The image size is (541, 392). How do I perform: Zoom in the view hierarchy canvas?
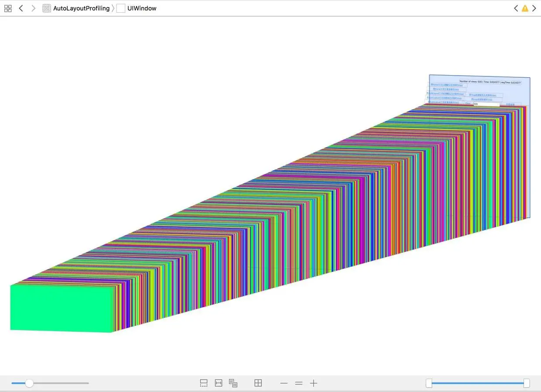(314, 383)
